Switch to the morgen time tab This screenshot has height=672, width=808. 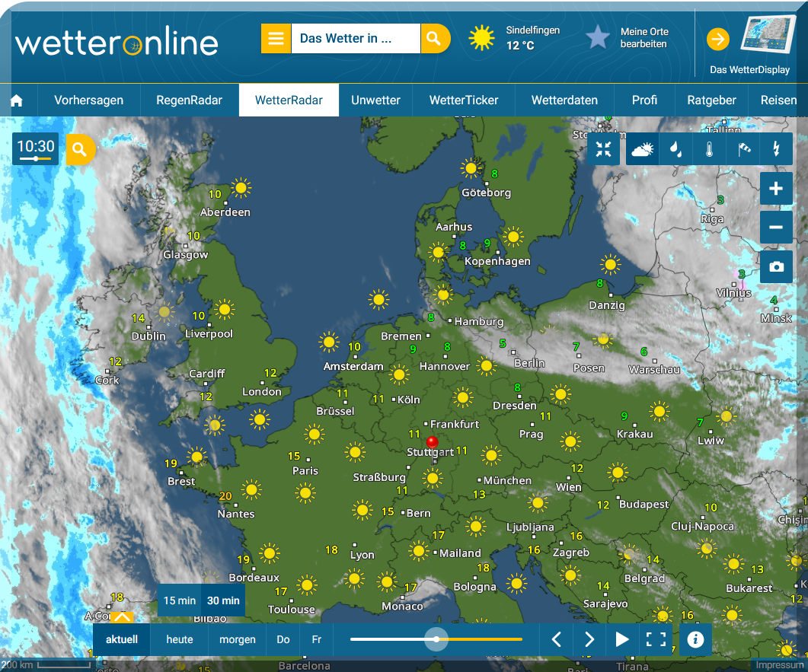click(238, 639)
